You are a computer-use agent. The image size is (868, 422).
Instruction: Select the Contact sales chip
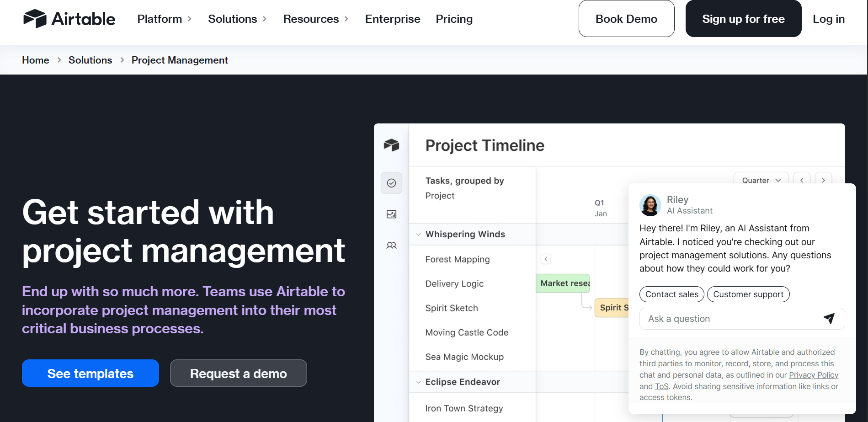tap(671, 294)
